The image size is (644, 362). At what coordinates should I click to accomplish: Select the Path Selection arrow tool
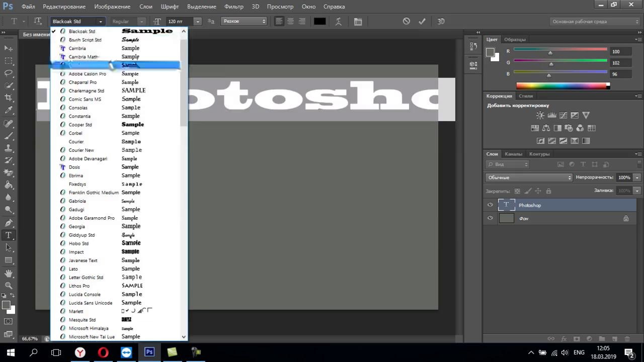[x=9, y=247]
